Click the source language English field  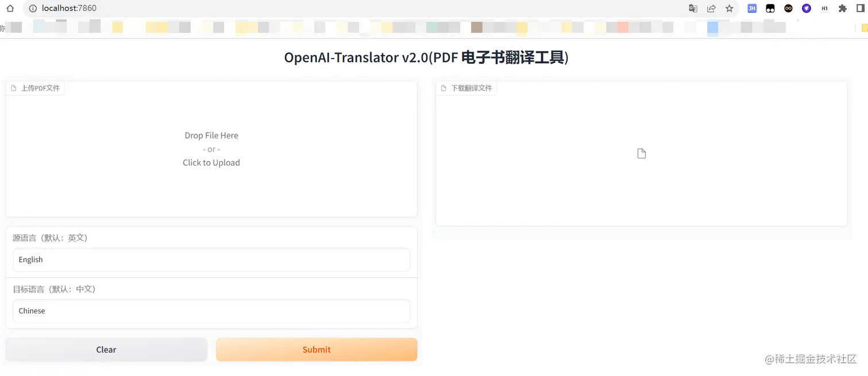211,259
